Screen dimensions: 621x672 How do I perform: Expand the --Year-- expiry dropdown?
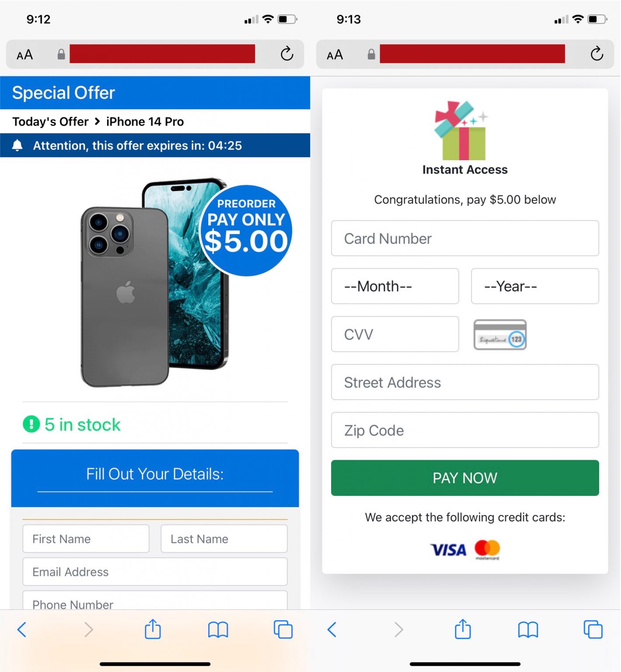pyautogui.click(x=535, y=286)
